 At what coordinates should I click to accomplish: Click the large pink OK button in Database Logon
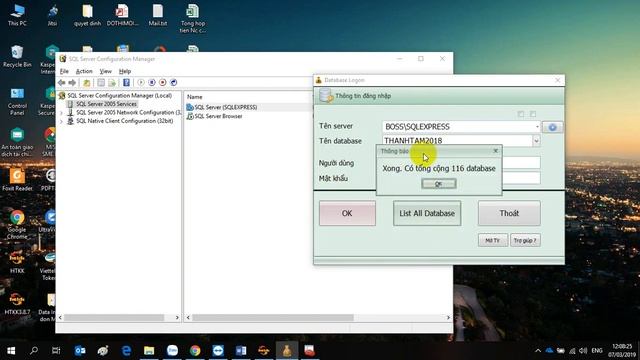point(347,213)
